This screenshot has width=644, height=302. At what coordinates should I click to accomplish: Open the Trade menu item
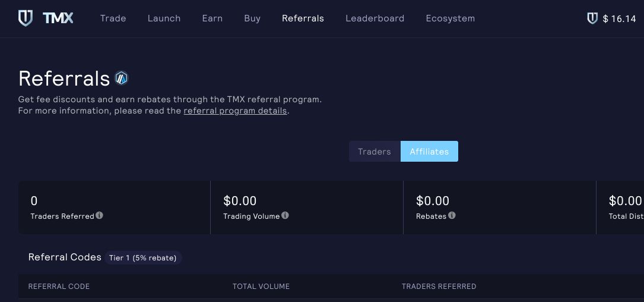click(113, 18)
